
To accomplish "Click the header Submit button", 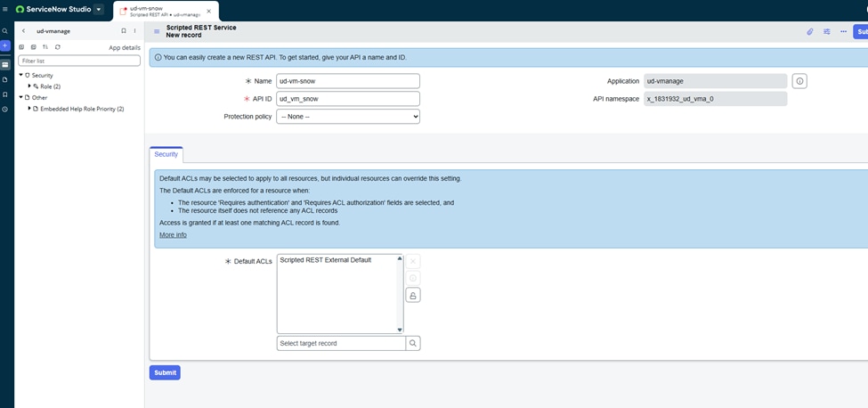I will [861, 31].
